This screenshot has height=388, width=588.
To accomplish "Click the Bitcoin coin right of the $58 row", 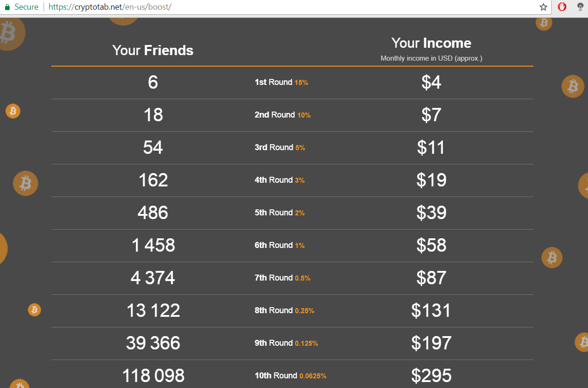I will 552,258.
